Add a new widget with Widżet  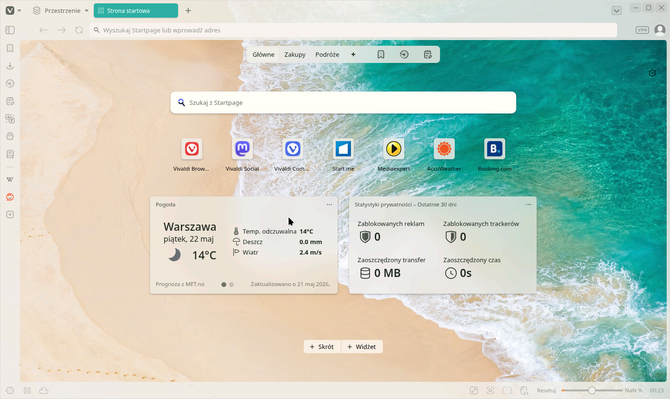click(362, 347)
